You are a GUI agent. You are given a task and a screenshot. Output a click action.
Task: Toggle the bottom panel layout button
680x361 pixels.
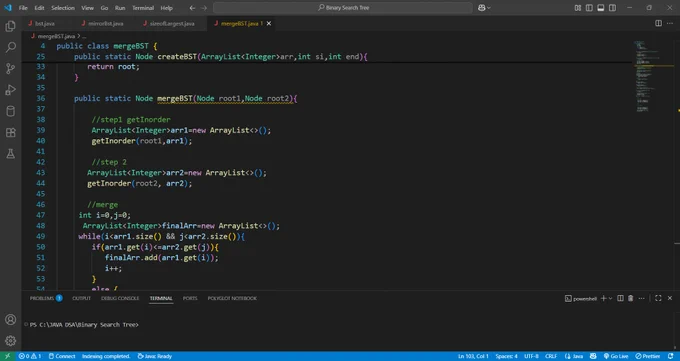601,8
